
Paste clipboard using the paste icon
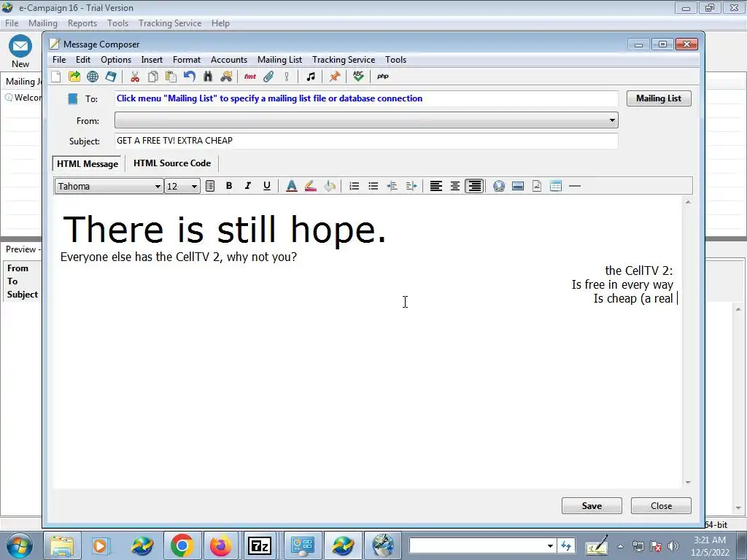point(171,77)
